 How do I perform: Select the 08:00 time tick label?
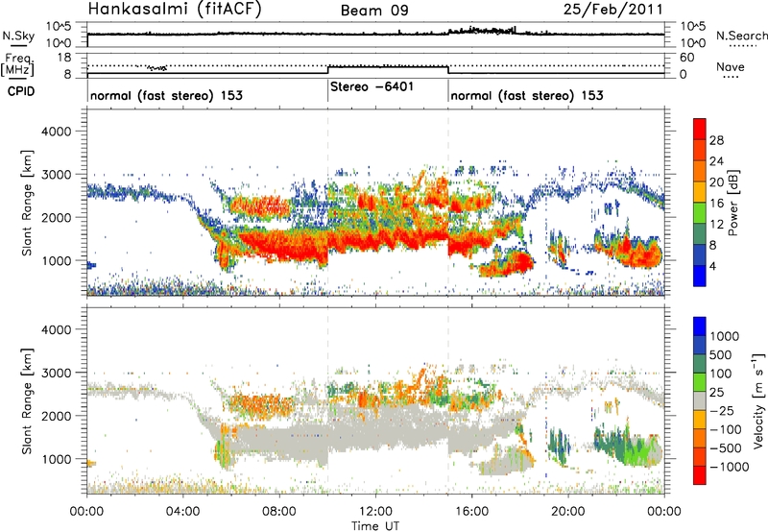[x=279, y=512]
